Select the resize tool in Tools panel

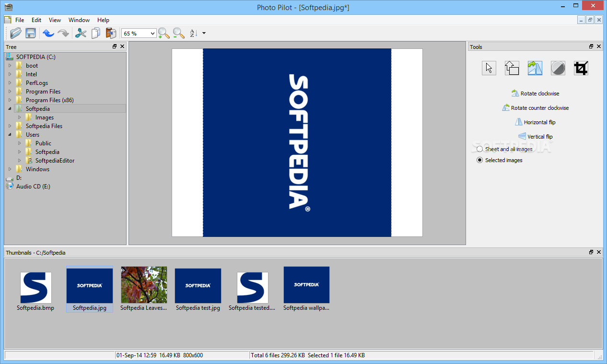point(512,68)
